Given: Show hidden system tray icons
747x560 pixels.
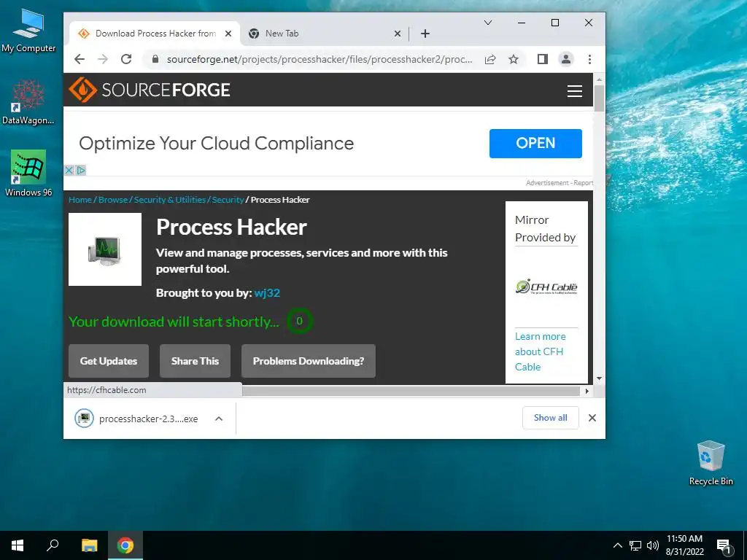Looking at the screenshot, I should [617, 545].
